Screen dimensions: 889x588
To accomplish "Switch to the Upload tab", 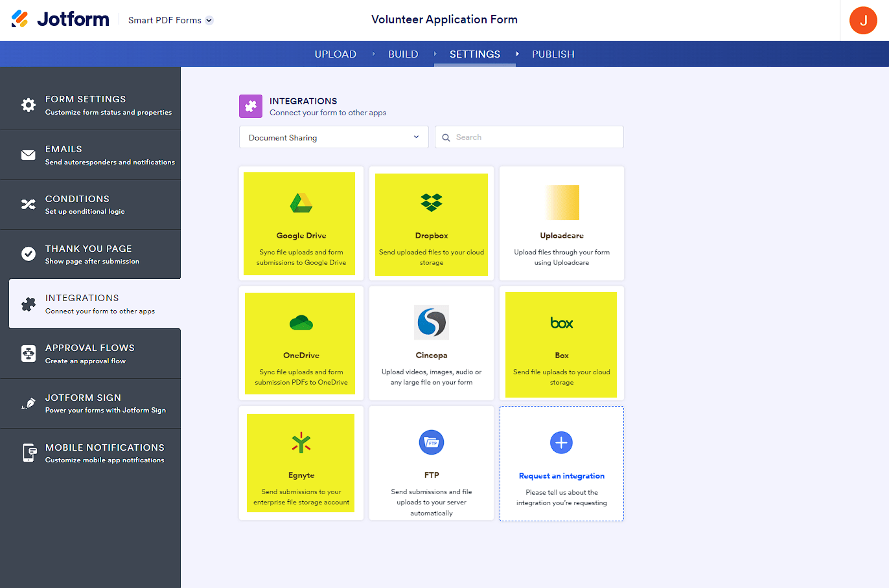I will point(336,54).
